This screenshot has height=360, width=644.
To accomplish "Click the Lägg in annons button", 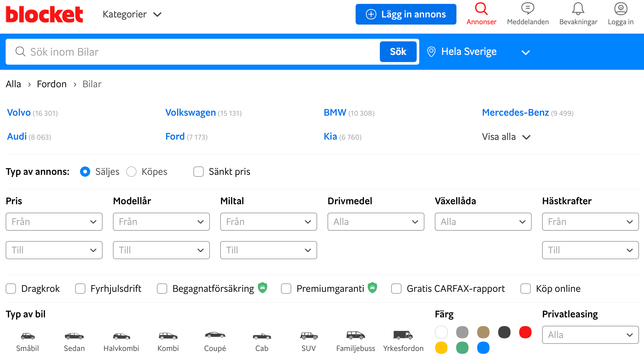I will pyautogui.click(x=406, y=14).
